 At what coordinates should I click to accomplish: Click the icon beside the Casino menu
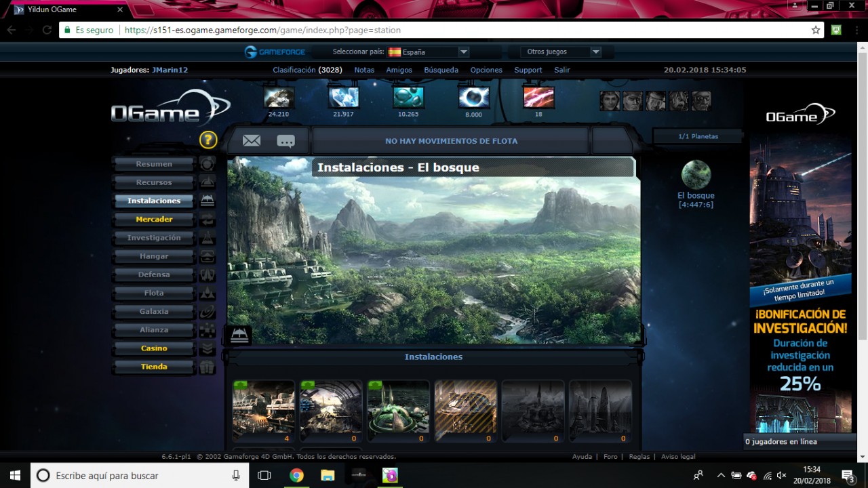tap(208, 348)
